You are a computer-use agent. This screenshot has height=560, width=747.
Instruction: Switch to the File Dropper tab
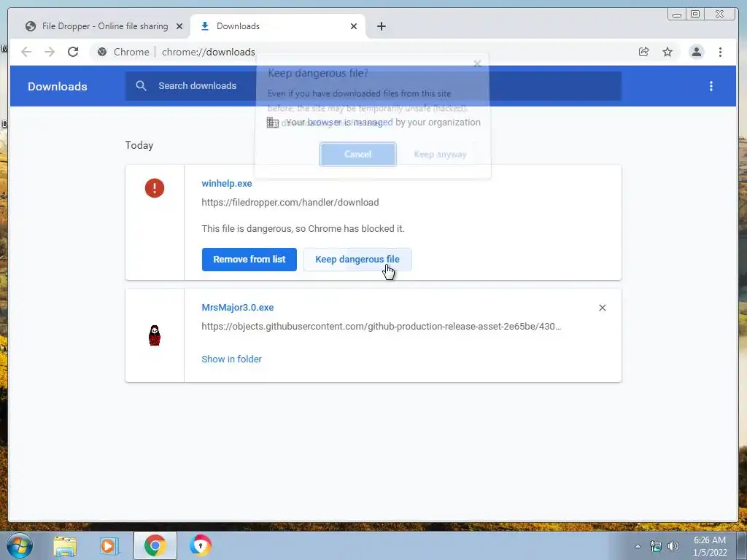[104, 26]
